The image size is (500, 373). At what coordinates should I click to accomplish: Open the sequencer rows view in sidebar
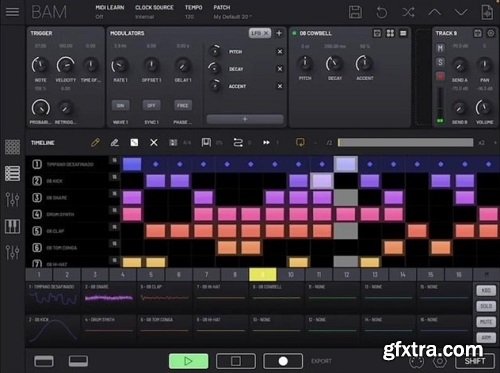point(12,173)
